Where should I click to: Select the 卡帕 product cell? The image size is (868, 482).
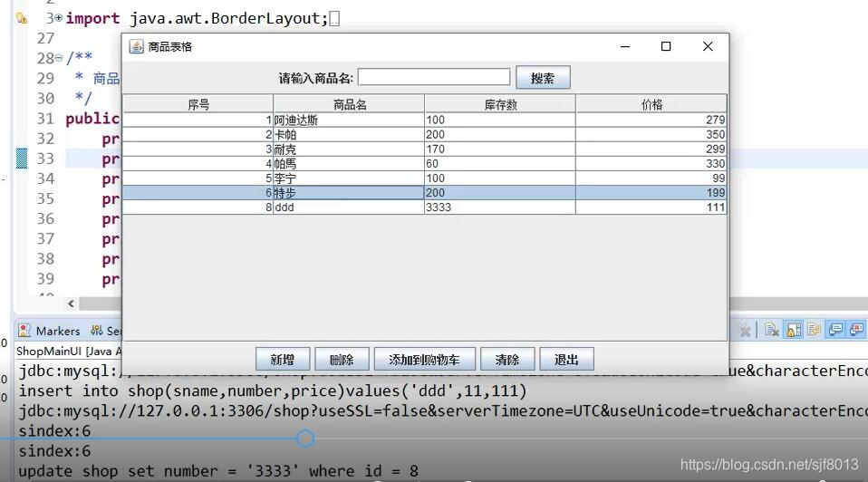[x=349, y=134]
